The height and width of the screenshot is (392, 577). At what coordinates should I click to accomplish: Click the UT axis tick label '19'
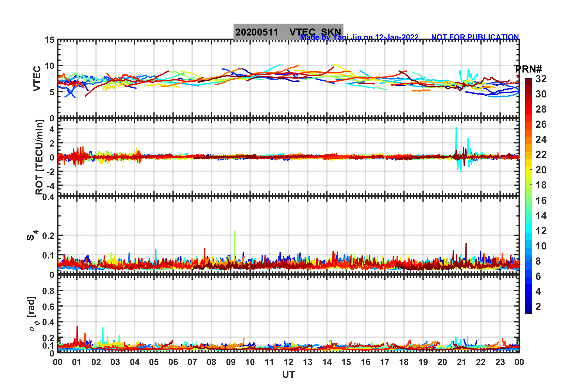[x=423, y=362]
